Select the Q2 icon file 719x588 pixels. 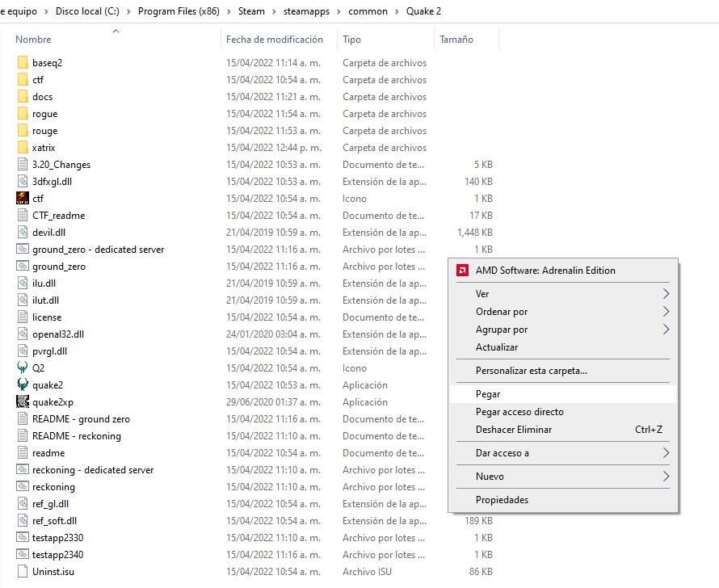[x=23, y=368]
